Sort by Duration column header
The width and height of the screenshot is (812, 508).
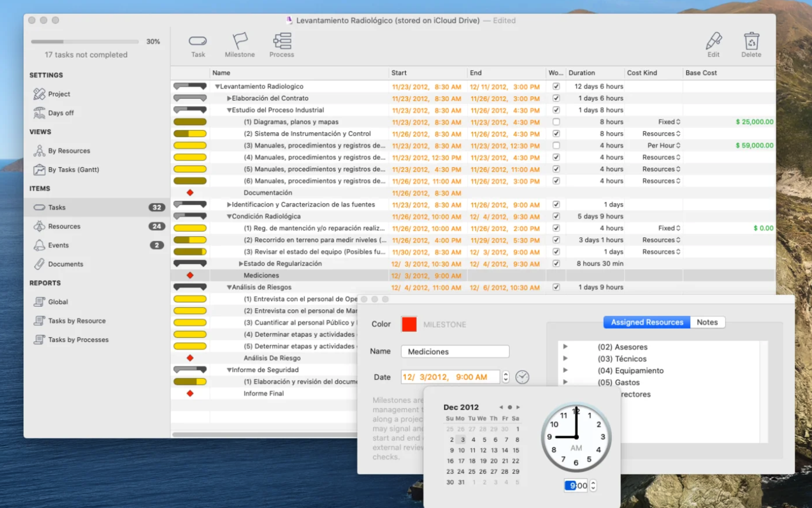pyautogui.click(x=595, y=73)
